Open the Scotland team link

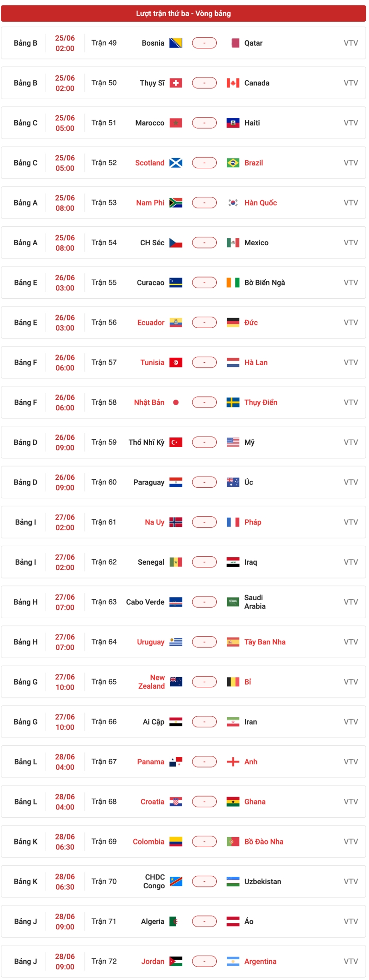[x=149, y=163]
